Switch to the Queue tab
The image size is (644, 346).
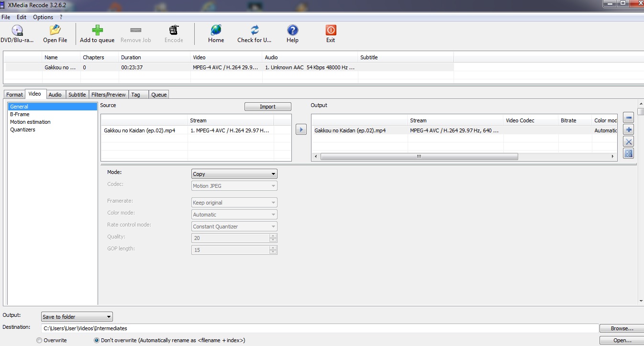(x=159, y=95)
